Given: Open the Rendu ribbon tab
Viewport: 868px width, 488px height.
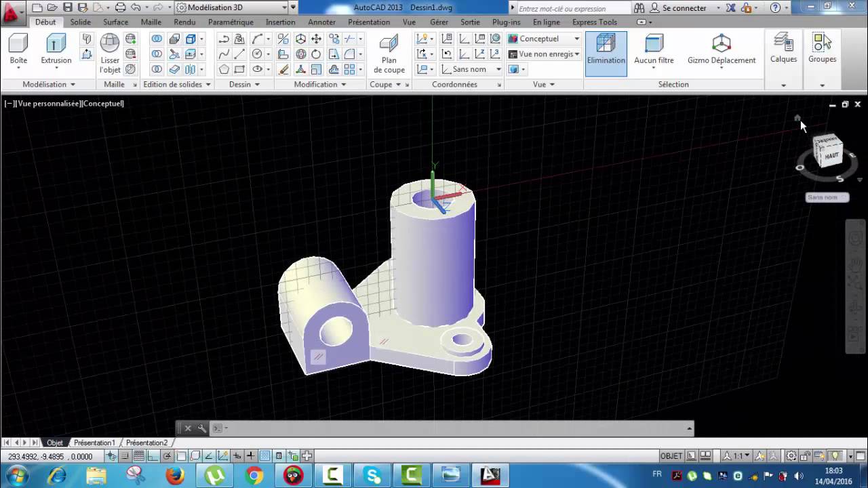Looking at the screenshot, I should click(184, 22).
